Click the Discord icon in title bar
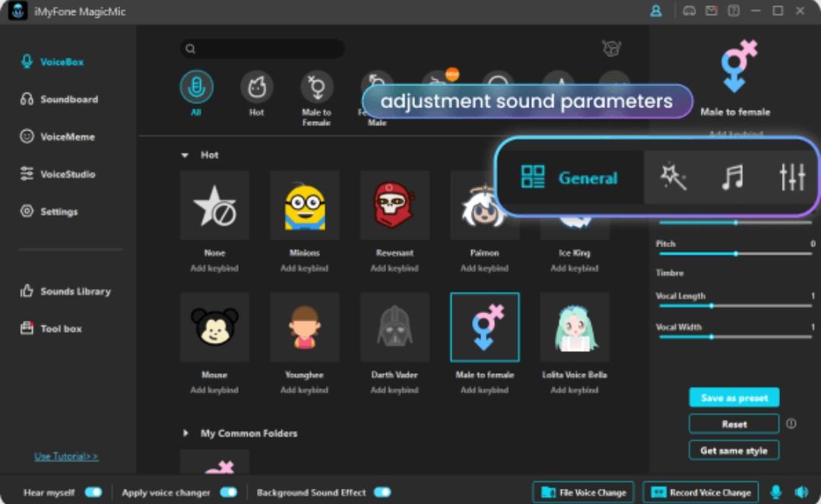Viewport: 821px width, 504px height. [689, 11]
